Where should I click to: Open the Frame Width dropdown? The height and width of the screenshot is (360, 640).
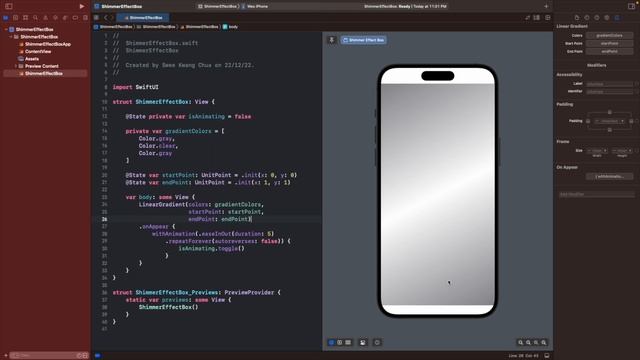[x=597, y=151]
